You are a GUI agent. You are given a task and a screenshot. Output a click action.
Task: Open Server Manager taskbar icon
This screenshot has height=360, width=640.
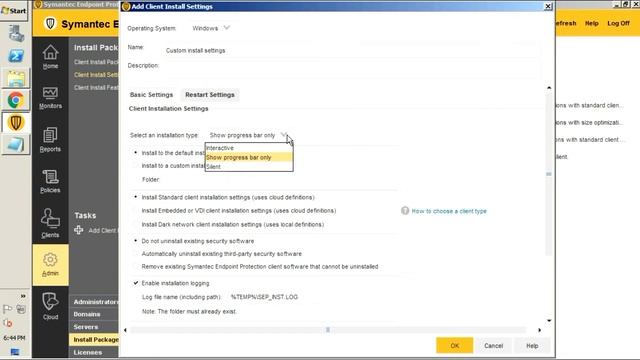[x=16, y=33]
